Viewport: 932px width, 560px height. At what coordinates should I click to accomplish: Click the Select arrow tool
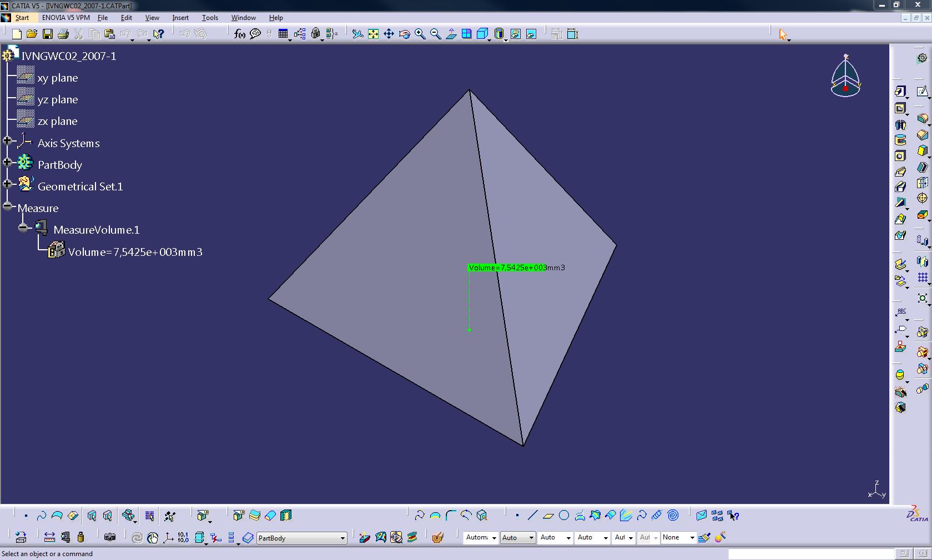click(783, 34)
